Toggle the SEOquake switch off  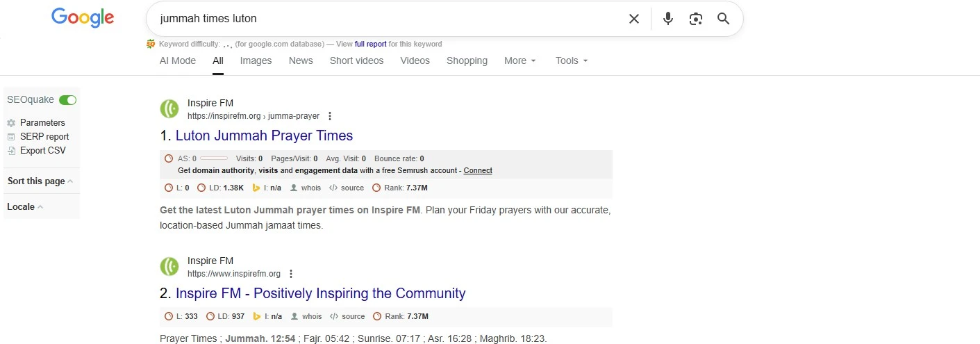pos(67,100)
